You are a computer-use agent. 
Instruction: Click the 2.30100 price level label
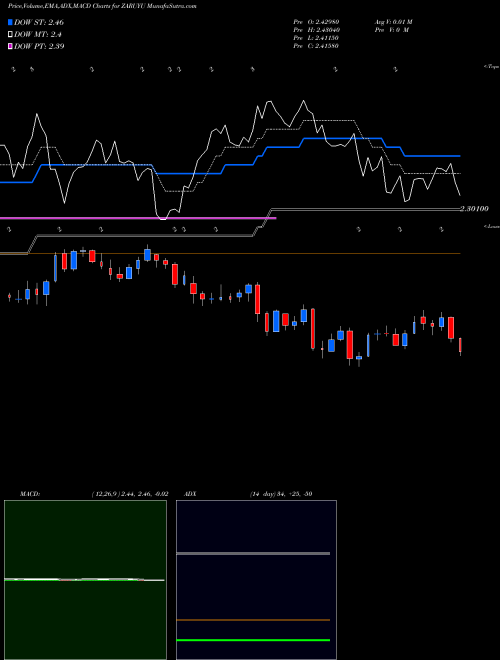tap(474, 209)
